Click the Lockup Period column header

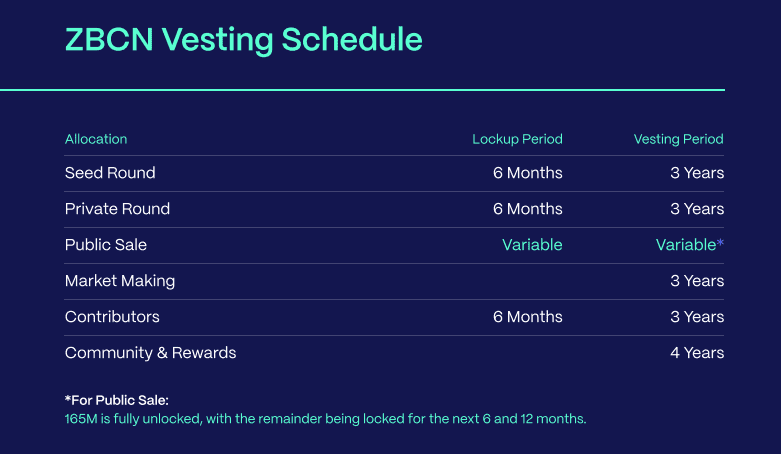pyautogui.click(x=517, y=139)
